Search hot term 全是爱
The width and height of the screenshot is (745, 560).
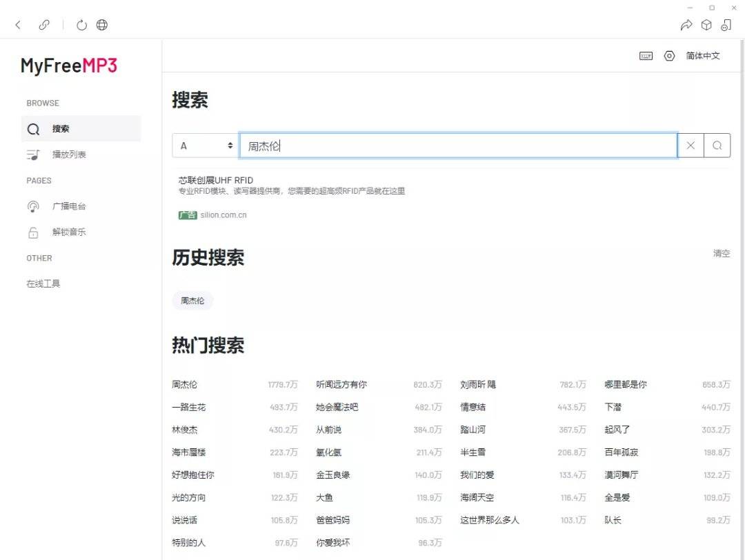617,498
